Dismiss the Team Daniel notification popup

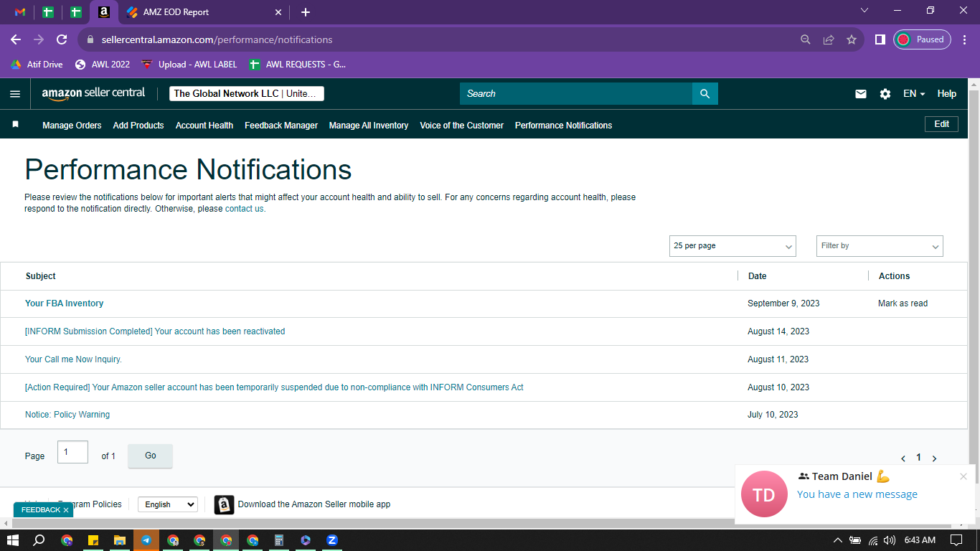[963, 476]
